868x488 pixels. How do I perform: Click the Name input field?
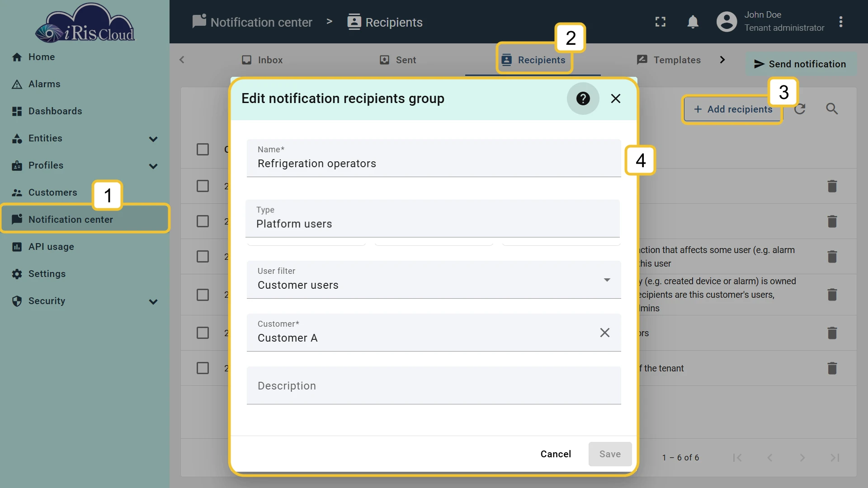pos(434,158)
